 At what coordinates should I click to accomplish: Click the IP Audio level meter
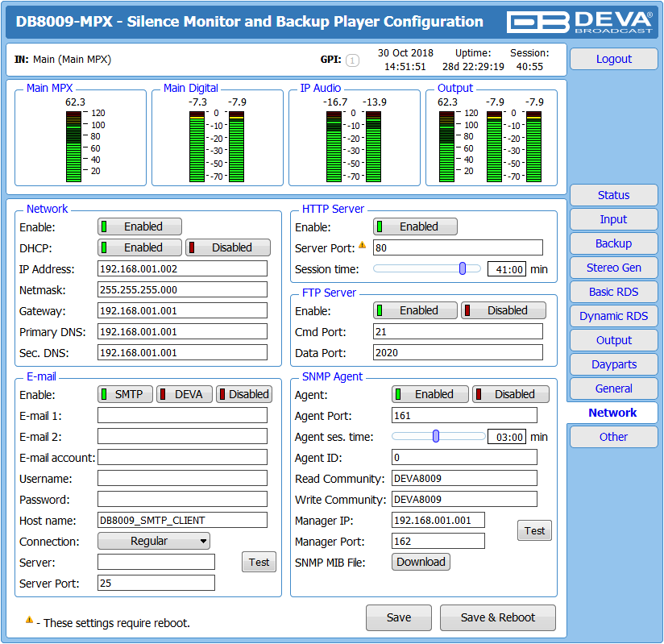pyautogui.click(x=354, y=147)
